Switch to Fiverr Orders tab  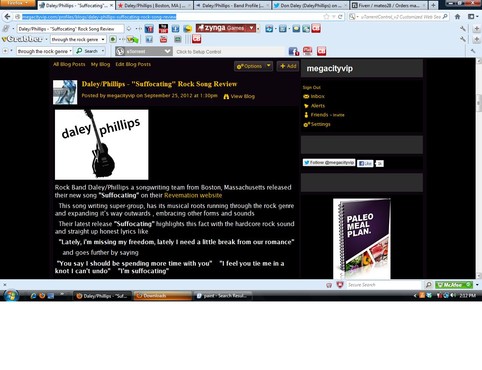[389, 6]
